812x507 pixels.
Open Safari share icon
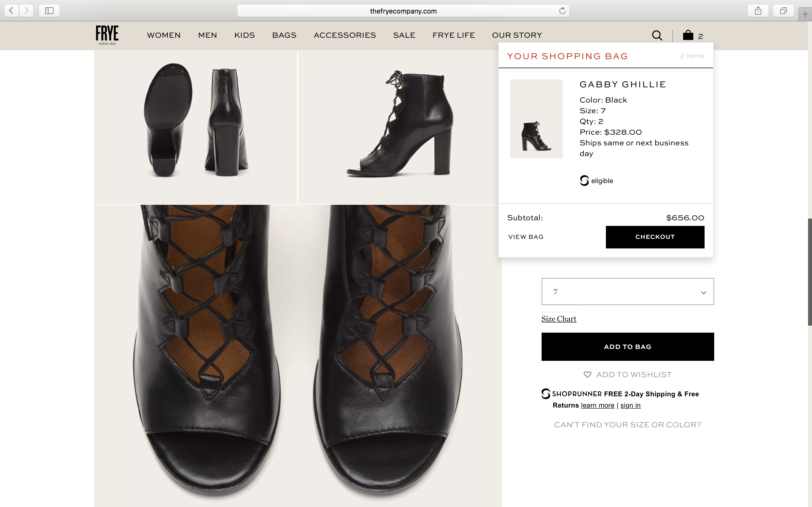(758, 11)
